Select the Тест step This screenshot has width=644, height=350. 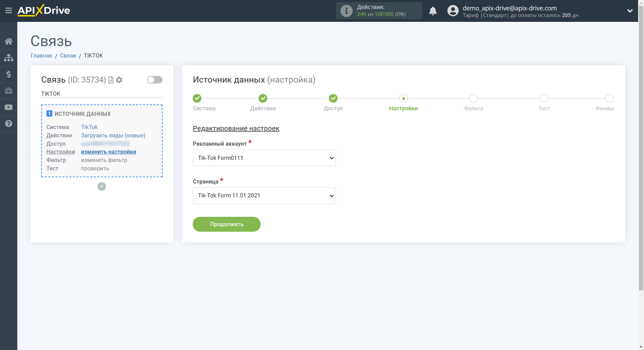(x=544, y=99)
